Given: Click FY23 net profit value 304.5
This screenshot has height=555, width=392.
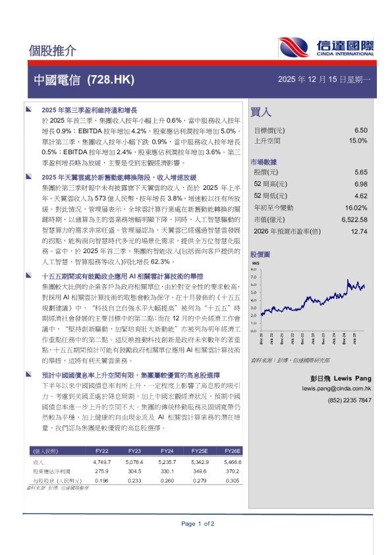Looking at the screenshot, I should pyautogui.click(x=134, y=471).
